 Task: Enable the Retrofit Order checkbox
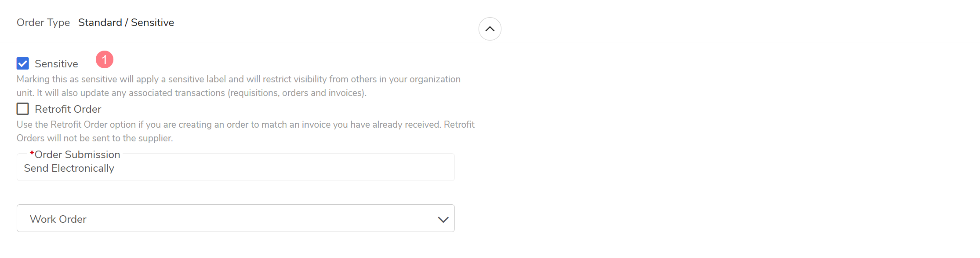tap(23, 109)
